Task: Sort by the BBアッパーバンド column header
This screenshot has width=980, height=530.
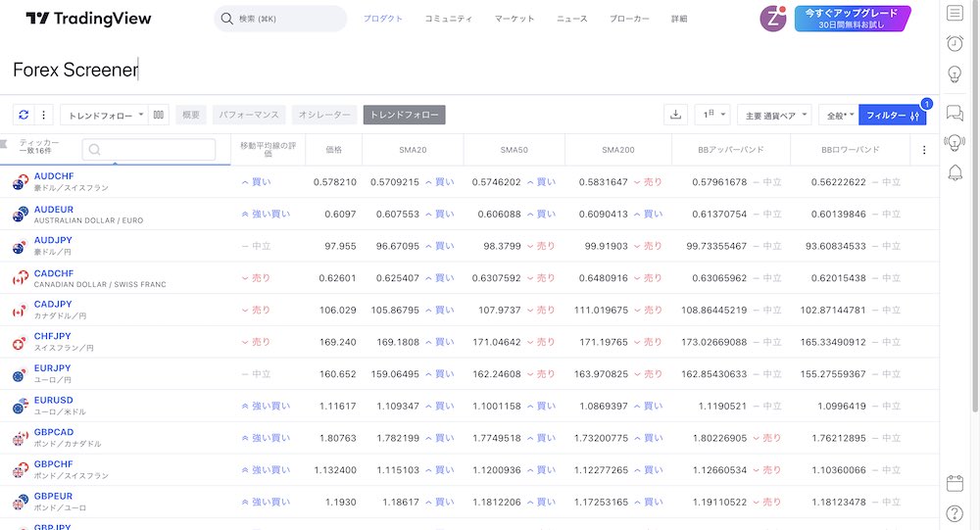Action: coord(731,150)
